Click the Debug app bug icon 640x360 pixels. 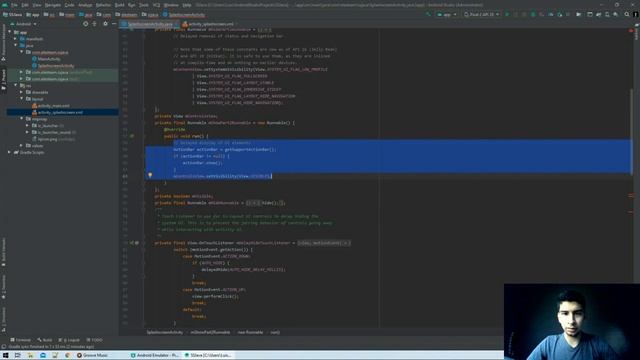click(x=533, y=14)
